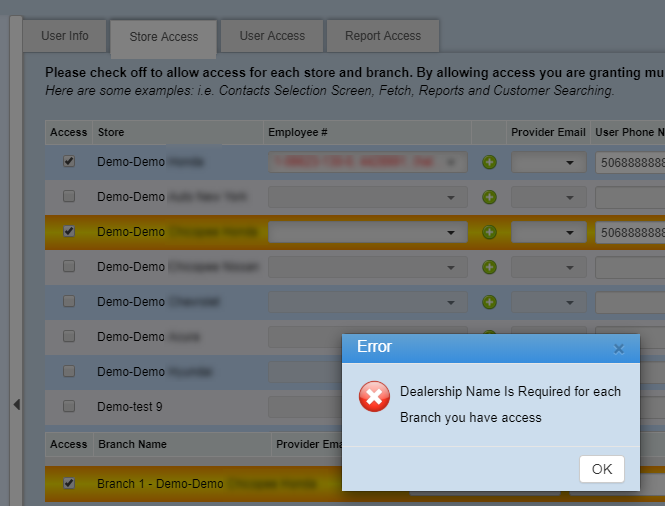Click the Store column header
This screenshot has width=665, height=506.
(x=111, y=132)
